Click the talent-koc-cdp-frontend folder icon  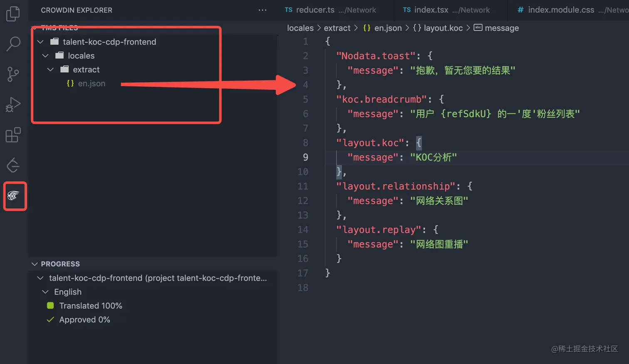pos(54,42)
